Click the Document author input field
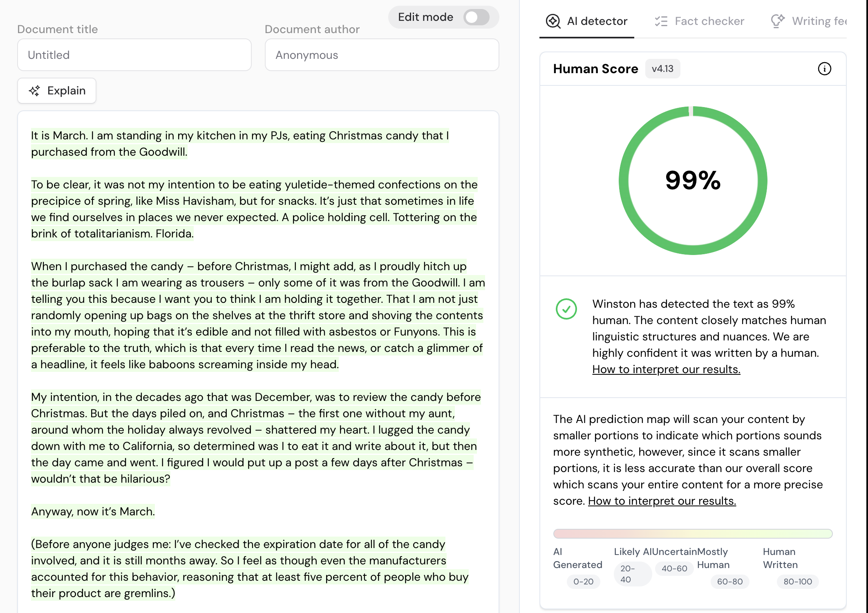 pos(382,55)
